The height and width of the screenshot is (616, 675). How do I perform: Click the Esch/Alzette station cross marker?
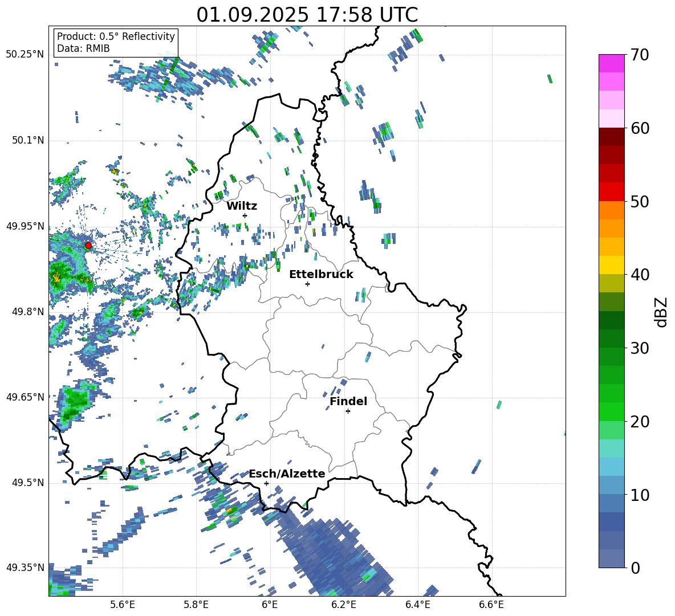click(266, 483)
